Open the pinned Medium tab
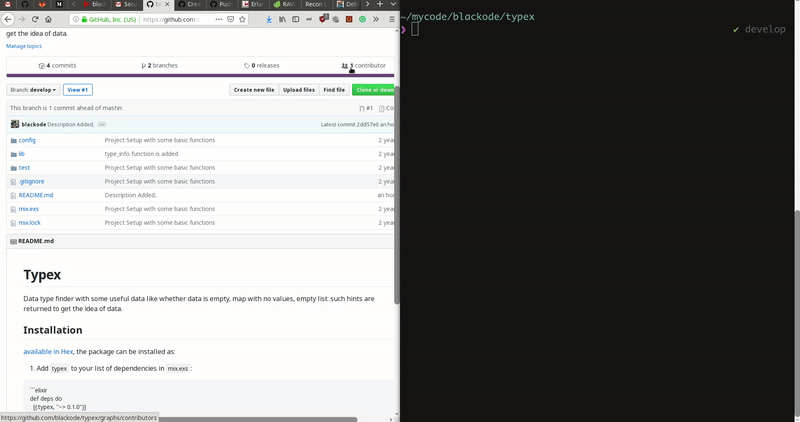This screenshot has width=800, height=422. [59, 4]
